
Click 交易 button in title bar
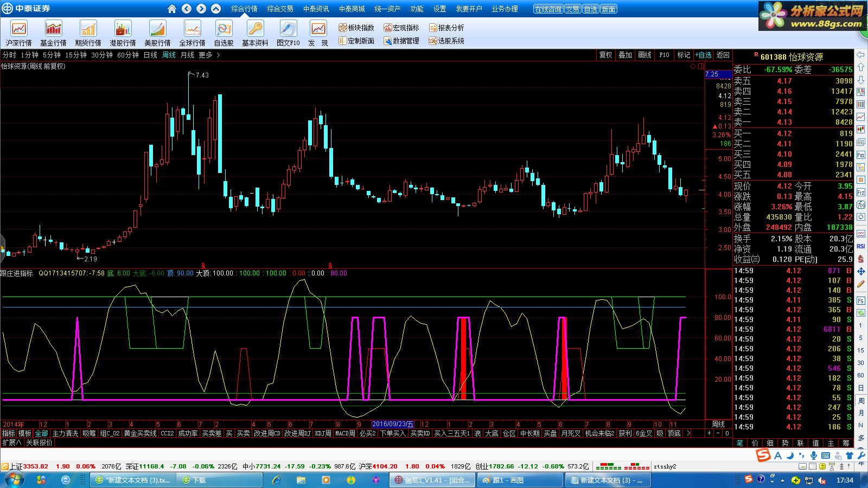572,9
